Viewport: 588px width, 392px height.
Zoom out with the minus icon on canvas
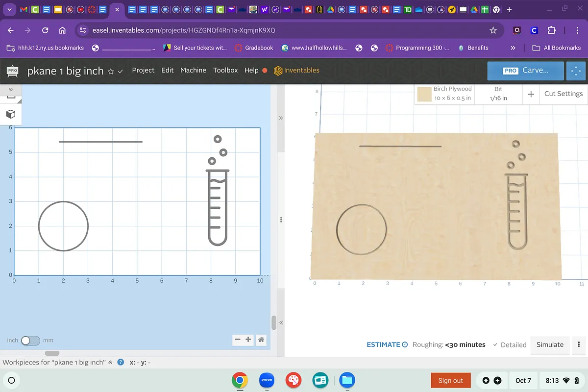tap(238, 340)
